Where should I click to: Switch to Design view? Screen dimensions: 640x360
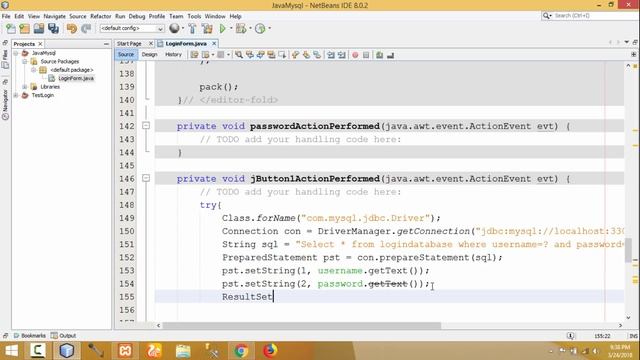point(149,54)
